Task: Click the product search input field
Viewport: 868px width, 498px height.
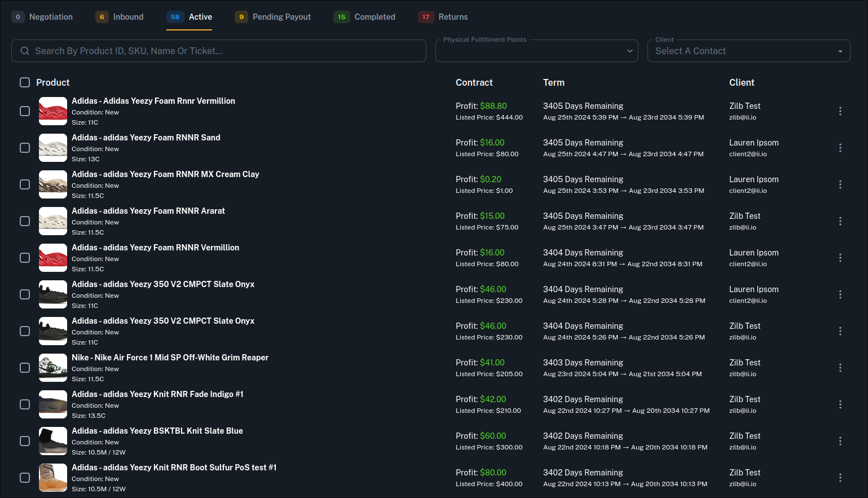Action: [x=219, y=51]
